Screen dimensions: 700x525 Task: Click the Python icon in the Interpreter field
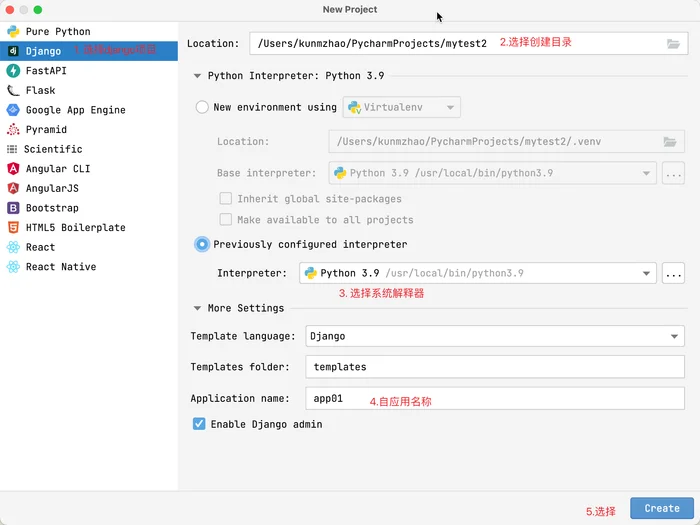[311, 273]
